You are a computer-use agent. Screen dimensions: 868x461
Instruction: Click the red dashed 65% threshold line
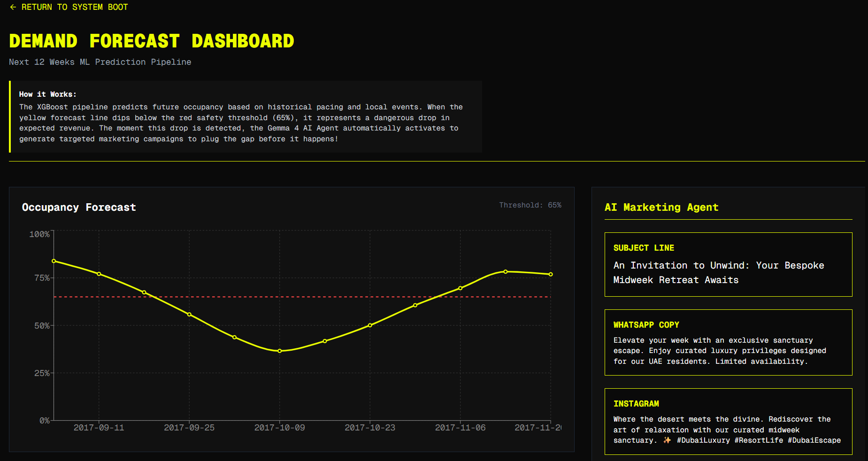click(x=302, y=297)
